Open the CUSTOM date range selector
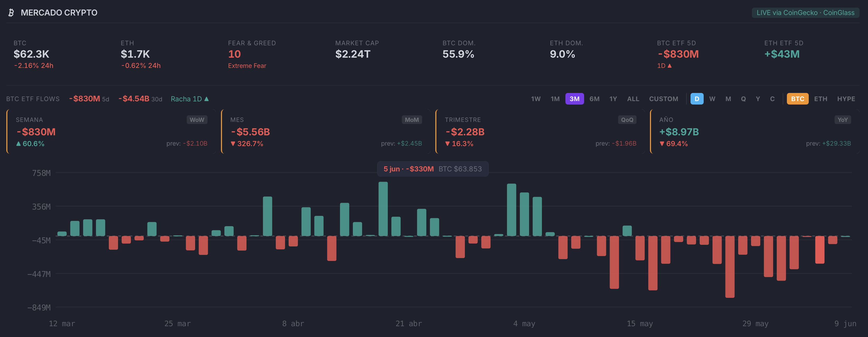Viewport: 868px width, 337px height. tap(663, 99)
